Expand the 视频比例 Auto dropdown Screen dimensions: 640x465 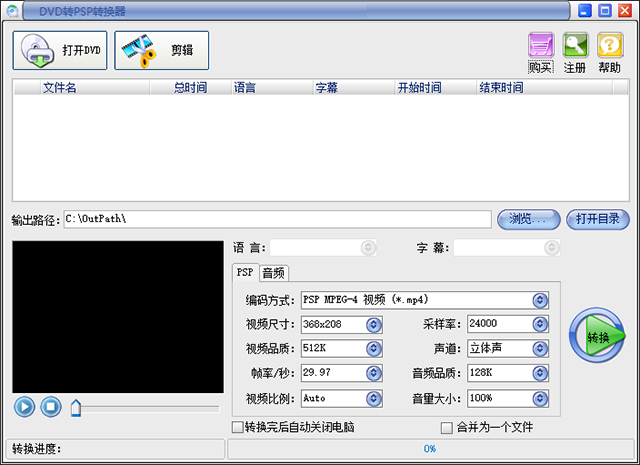pyautogui.click(x=373, y=398)
